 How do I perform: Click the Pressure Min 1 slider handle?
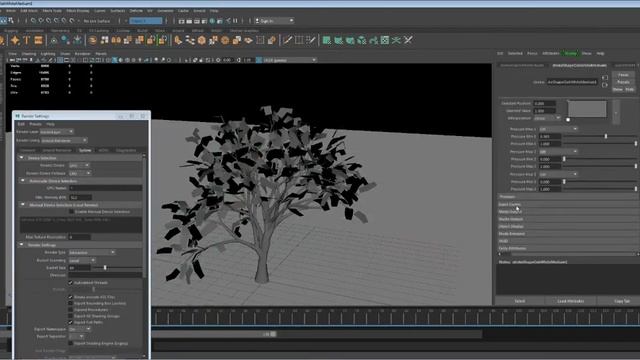pos(606,136)
